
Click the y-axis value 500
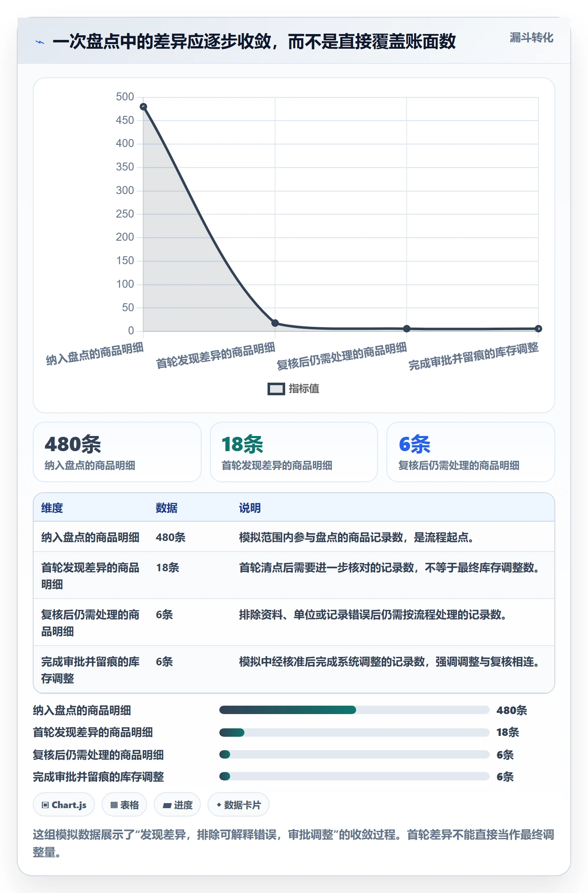(125, 97)
